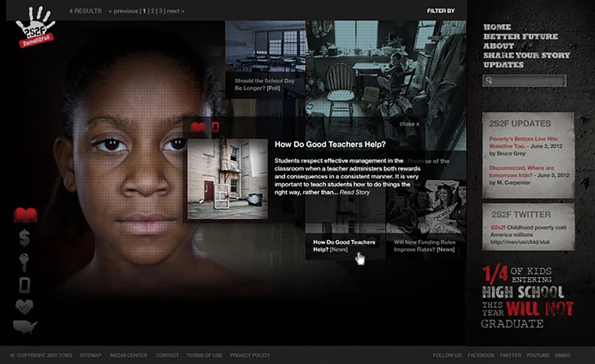Click the 2S2F hand logo
This screenshot has width=595, height=364.
click(x=35, y=27)
